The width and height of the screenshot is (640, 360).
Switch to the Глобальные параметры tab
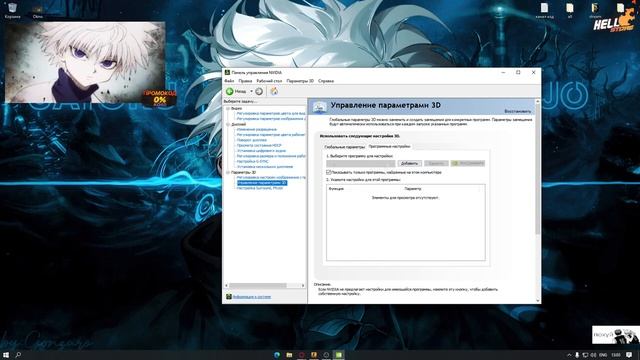point(344,147)
